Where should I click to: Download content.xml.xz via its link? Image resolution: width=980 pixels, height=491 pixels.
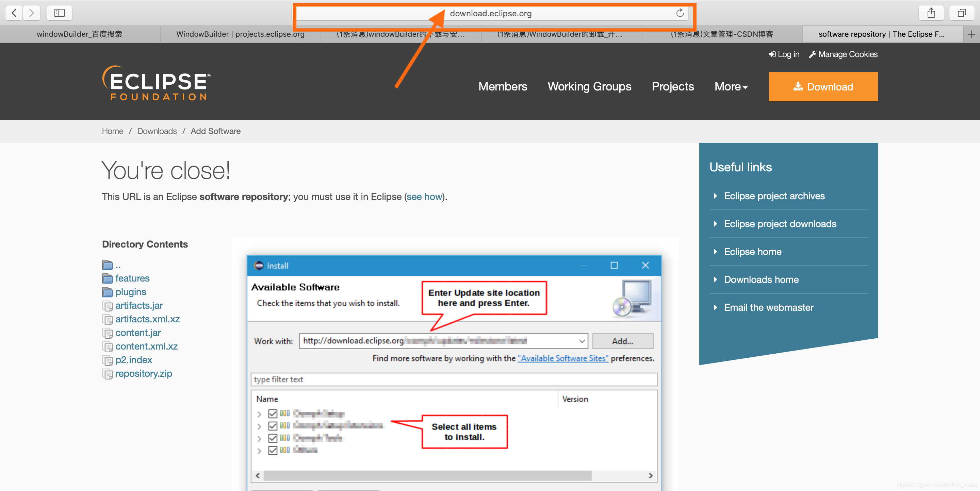(x=146, y=346)
